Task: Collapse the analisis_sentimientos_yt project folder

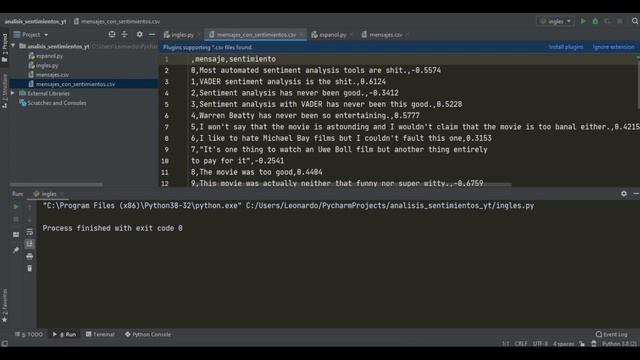Action: point(13,46)
